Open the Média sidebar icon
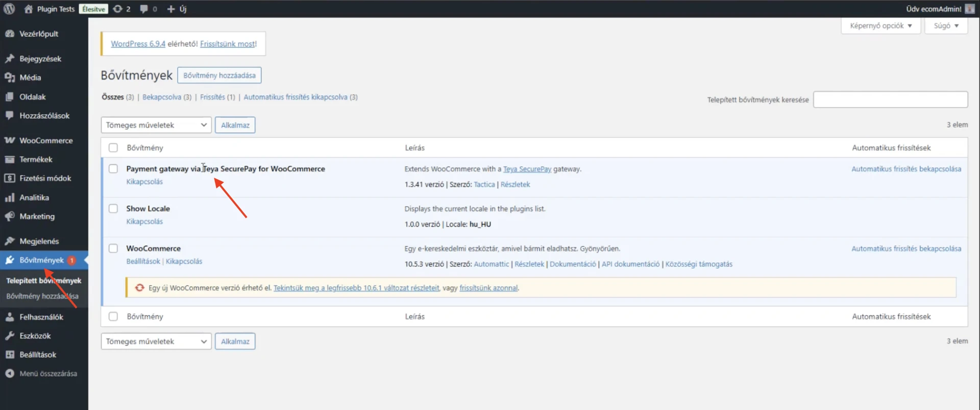Screen dimensions: 980x410 [10, 78]
